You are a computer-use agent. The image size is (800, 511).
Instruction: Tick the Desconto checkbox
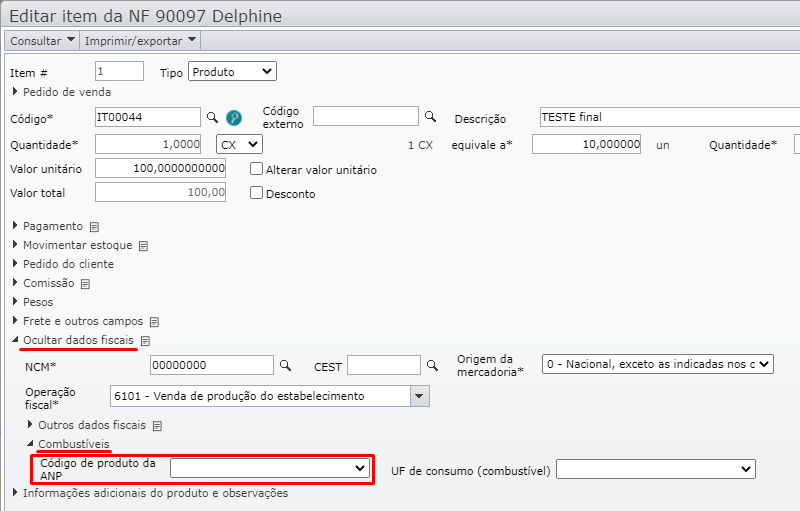[256, 193]
